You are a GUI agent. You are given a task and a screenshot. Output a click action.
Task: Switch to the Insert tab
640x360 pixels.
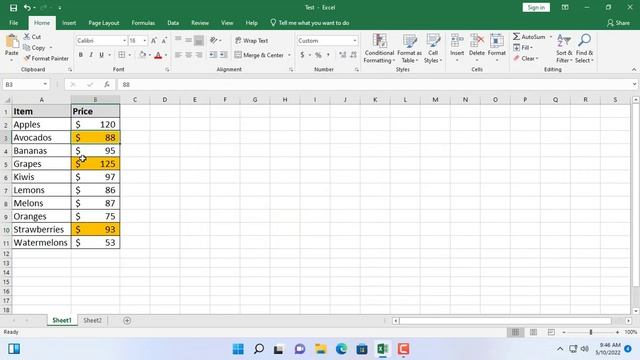[69, 23]
